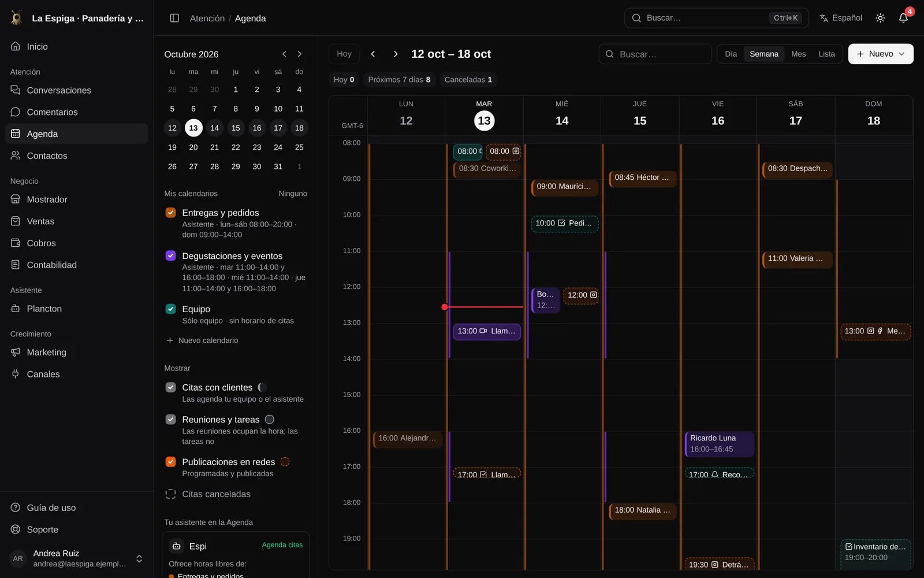924x578 pixels.
Task: Open the Cobros section
Action: point(76,243)
